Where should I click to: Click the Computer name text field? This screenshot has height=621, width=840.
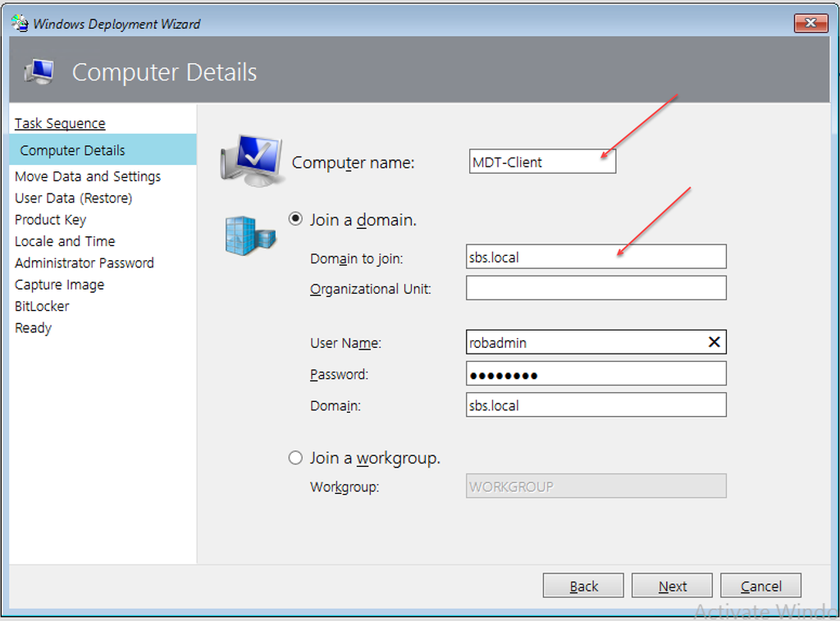click(x=541, y=162)
